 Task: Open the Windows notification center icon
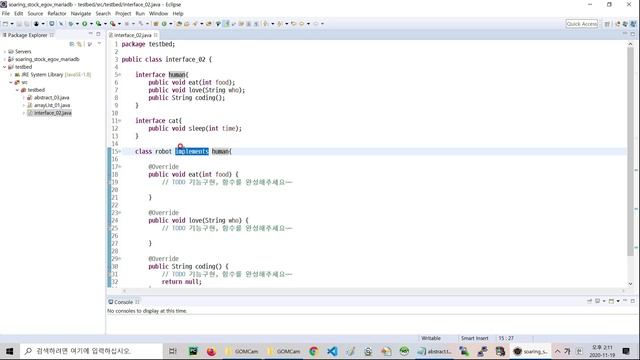point(626,351)
